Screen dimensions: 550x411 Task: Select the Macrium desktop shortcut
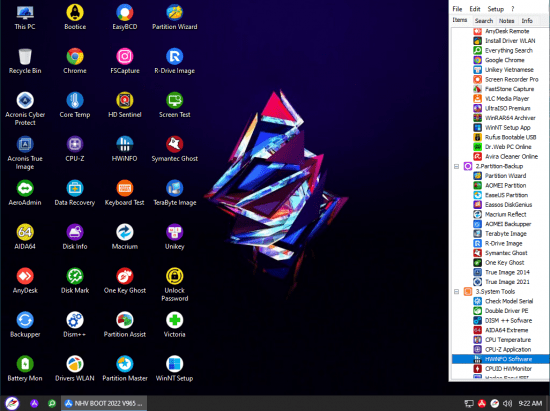pyautogui.click(x=125, y=237)
